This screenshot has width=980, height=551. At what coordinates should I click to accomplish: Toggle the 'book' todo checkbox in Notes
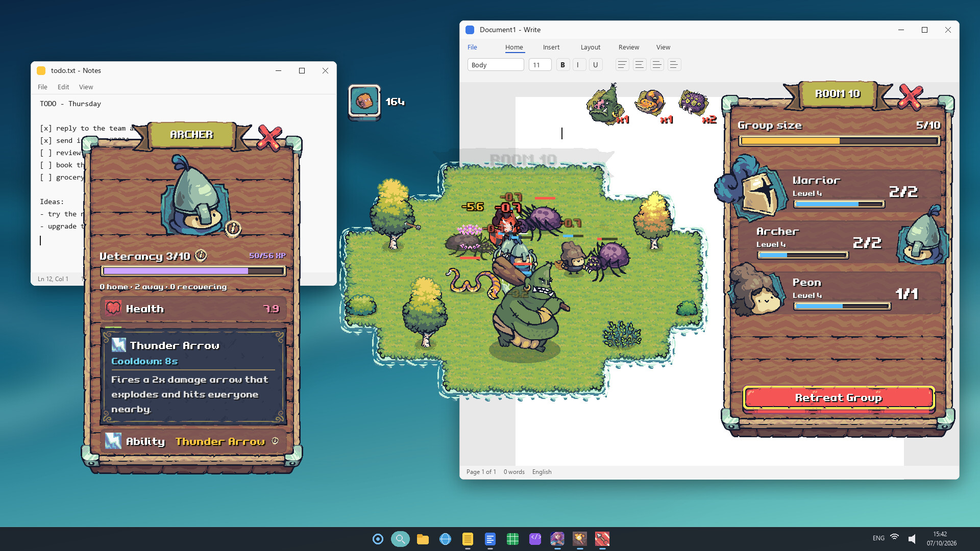(x=46, y=165)
